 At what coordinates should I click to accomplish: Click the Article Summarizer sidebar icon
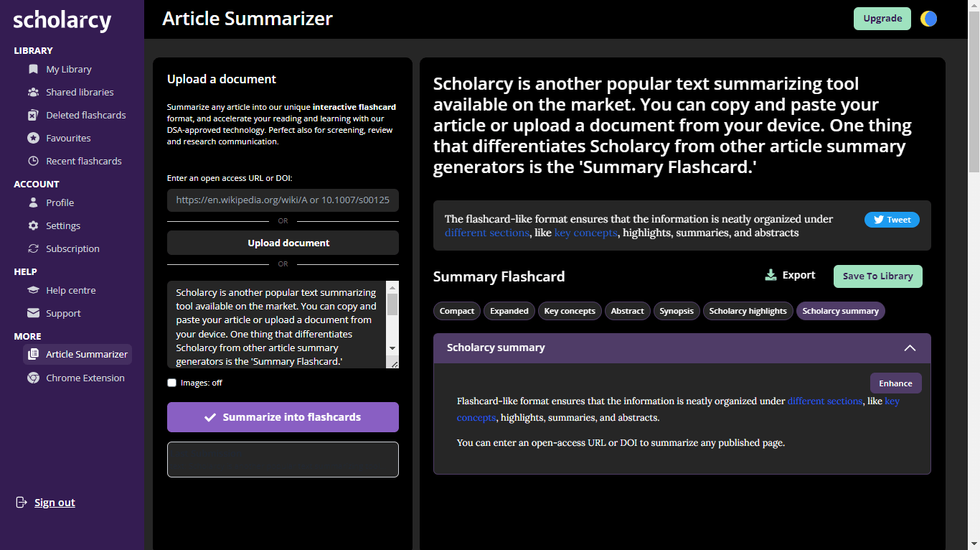(x=33, y=354)
